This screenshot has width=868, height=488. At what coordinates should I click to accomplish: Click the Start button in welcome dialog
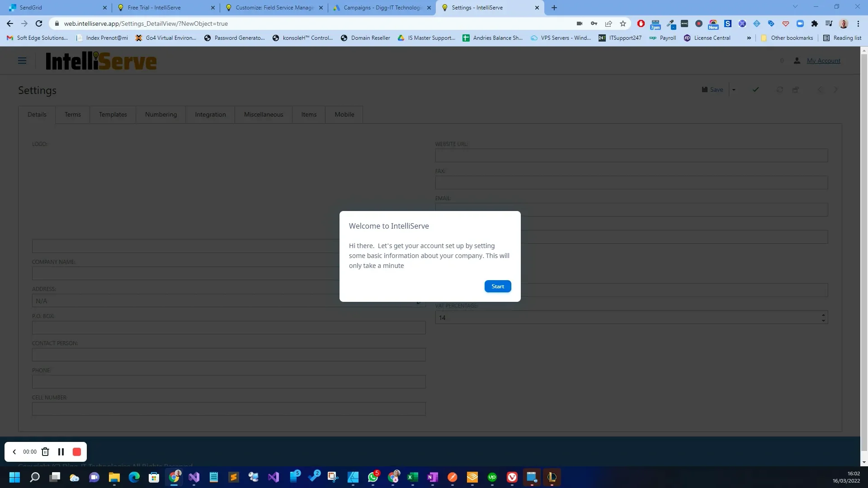pyautogui.click(x=497, y=286)
